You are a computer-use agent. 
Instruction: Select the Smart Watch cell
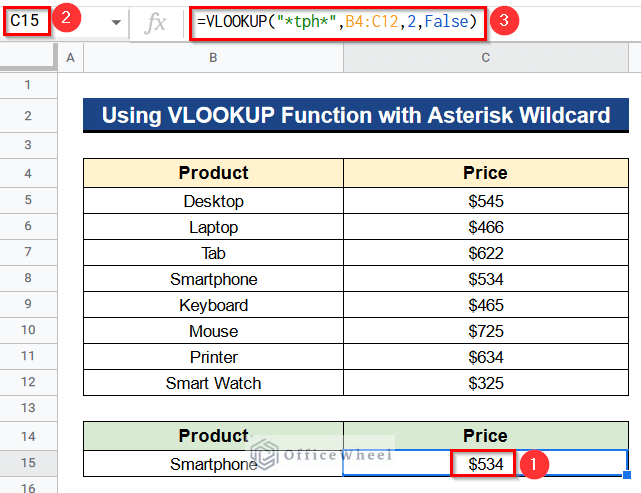[x=213, y=383]
